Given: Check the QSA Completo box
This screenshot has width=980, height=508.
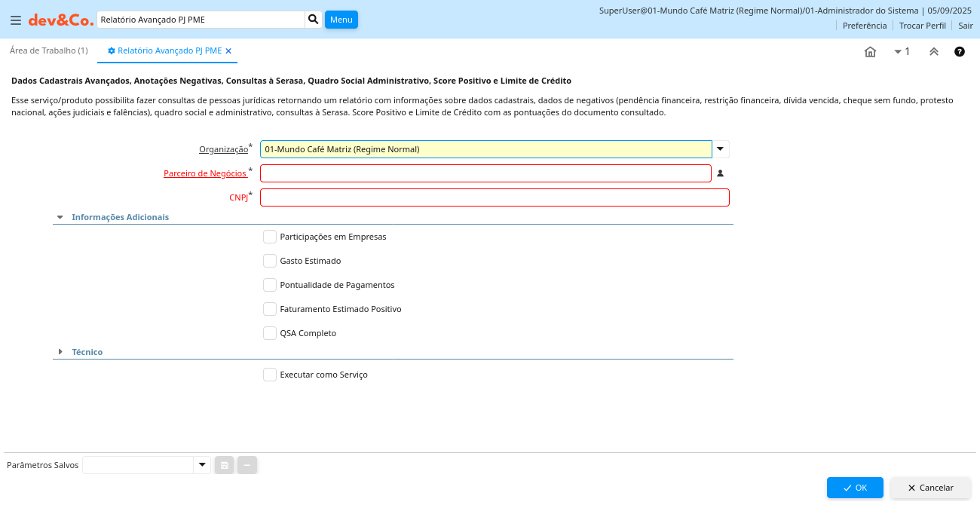Looking at the screenshot, I should 270,333.
